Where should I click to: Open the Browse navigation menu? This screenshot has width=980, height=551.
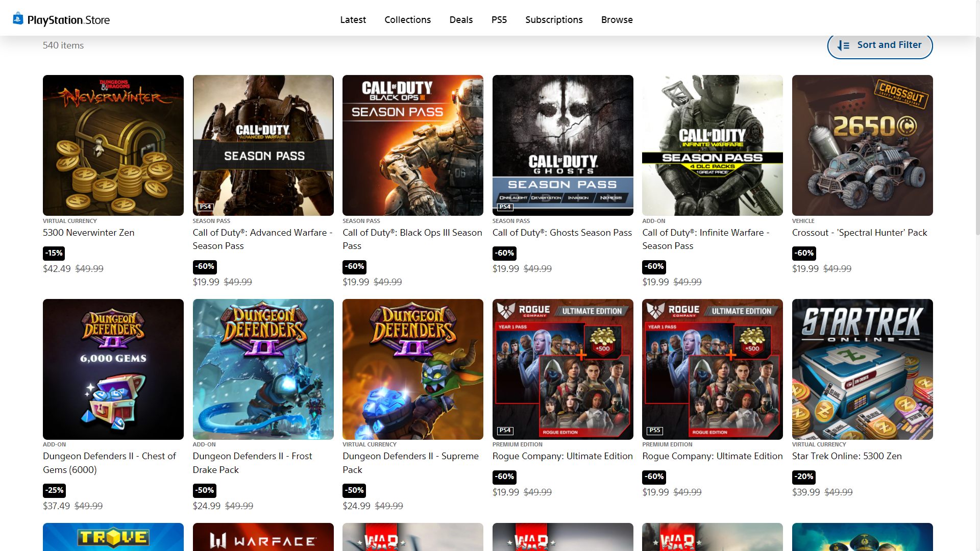617,20
